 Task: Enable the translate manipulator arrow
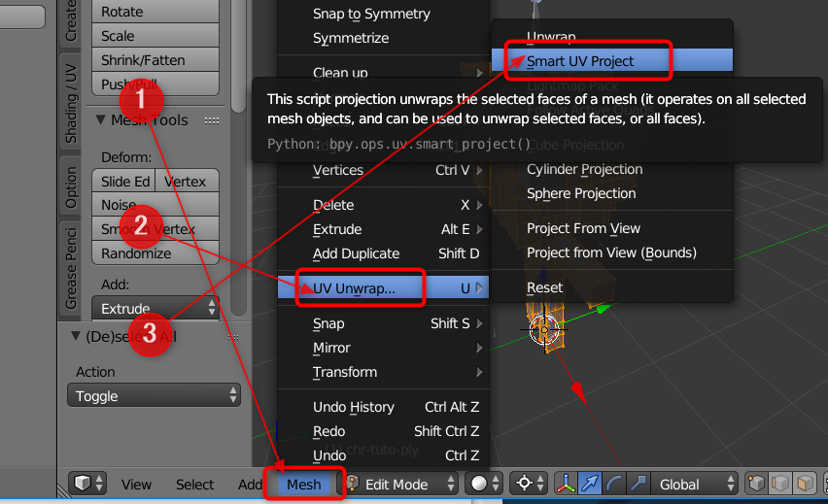tap(589, 483)
